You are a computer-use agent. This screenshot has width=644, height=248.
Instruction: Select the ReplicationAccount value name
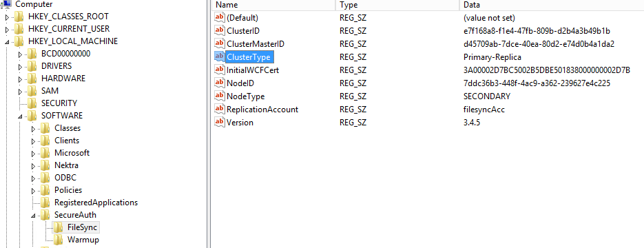coord(262,110)
